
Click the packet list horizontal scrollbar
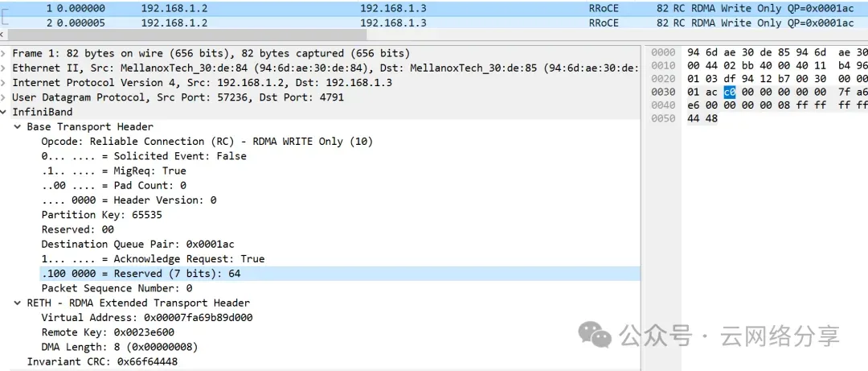(321, 37)
